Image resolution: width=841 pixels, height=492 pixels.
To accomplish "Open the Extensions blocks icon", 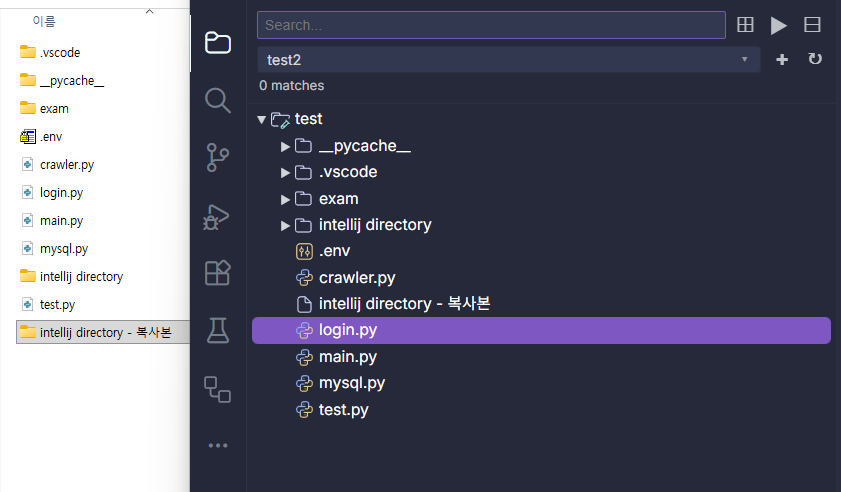I will (218, 273).
